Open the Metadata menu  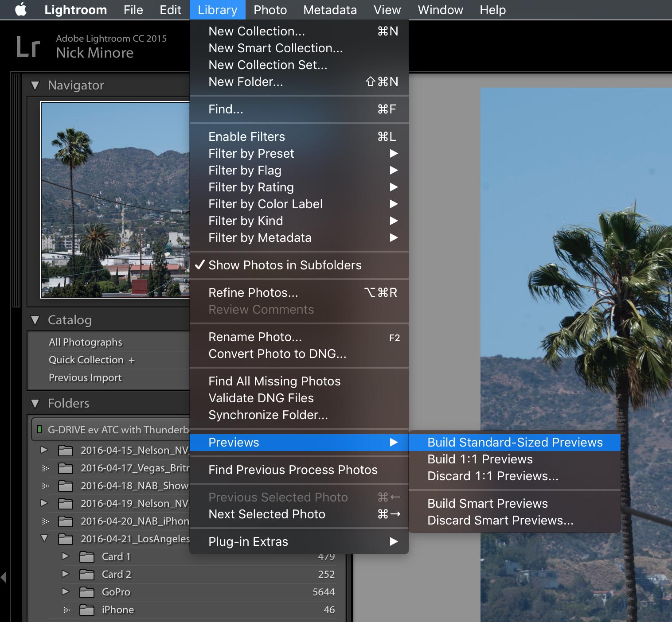330,10
